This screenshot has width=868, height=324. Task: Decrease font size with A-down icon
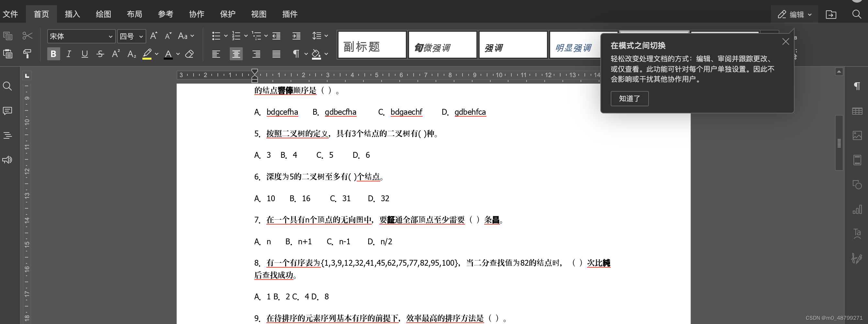[168, 36]
